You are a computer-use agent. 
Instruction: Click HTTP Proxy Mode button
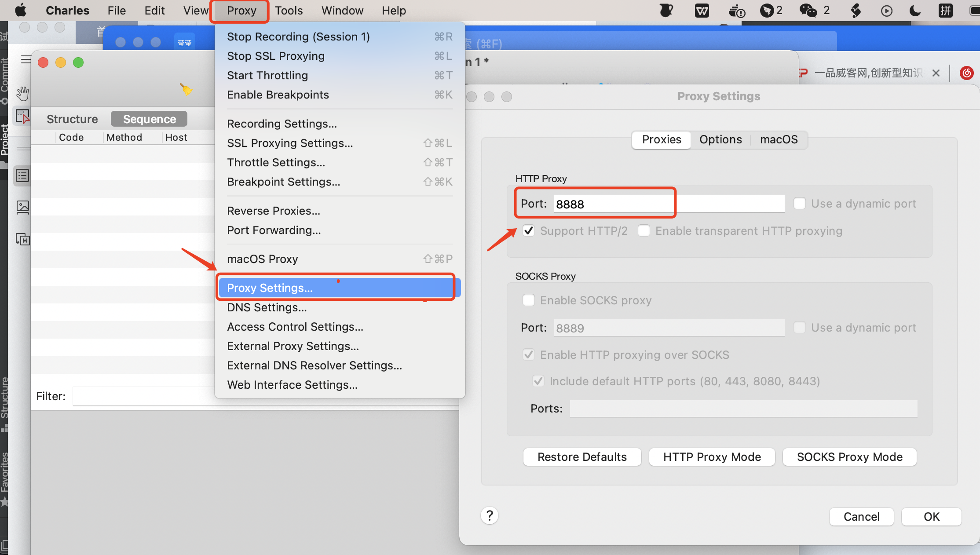pyautogui.click(x=712, y=457)
